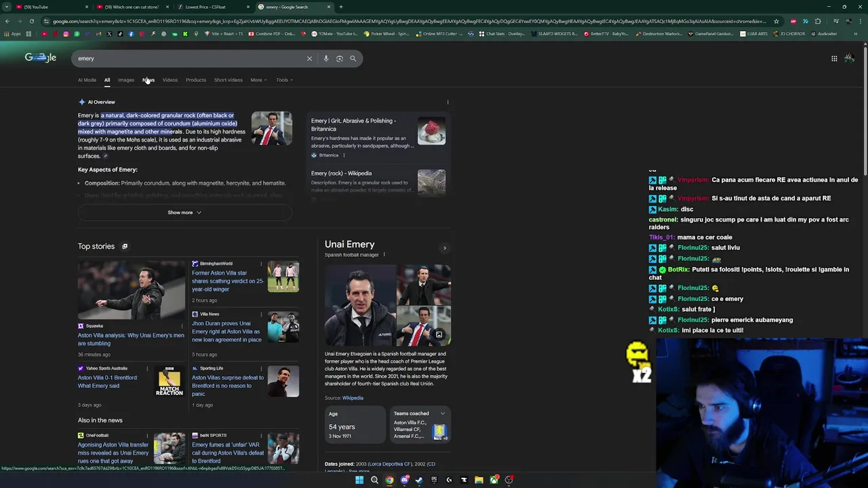This screenshot has height=488, width=868.
Task: Open AI Overview three-dot options menu
Action: tap(448, 102)
